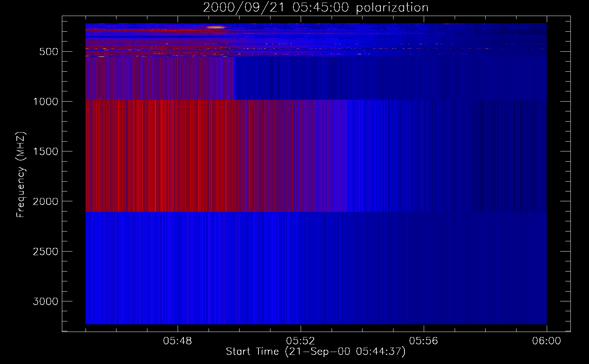The image size is (589, 364).
Task: Click the 1000 frequency tick label
Action: (46, 102)
